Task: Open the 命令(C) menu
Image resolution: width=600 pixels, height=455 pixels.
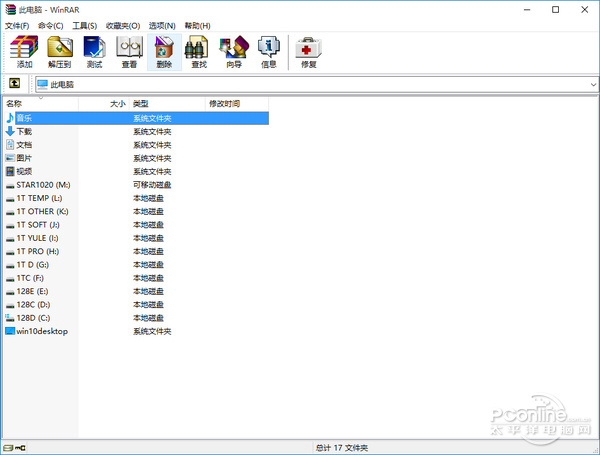Action: pyautogui.click(x=51, y=26)
